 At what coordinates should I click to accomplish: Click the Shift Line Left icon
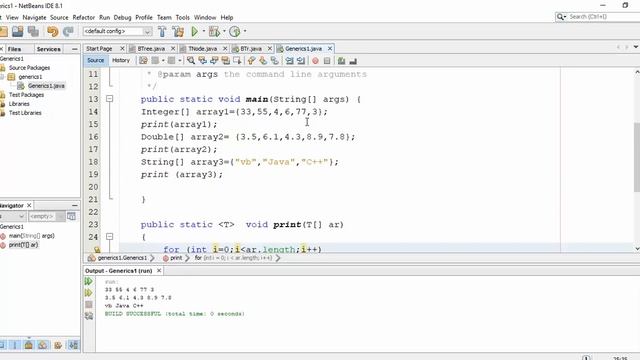pyautogui.click(x=289, y=61)
